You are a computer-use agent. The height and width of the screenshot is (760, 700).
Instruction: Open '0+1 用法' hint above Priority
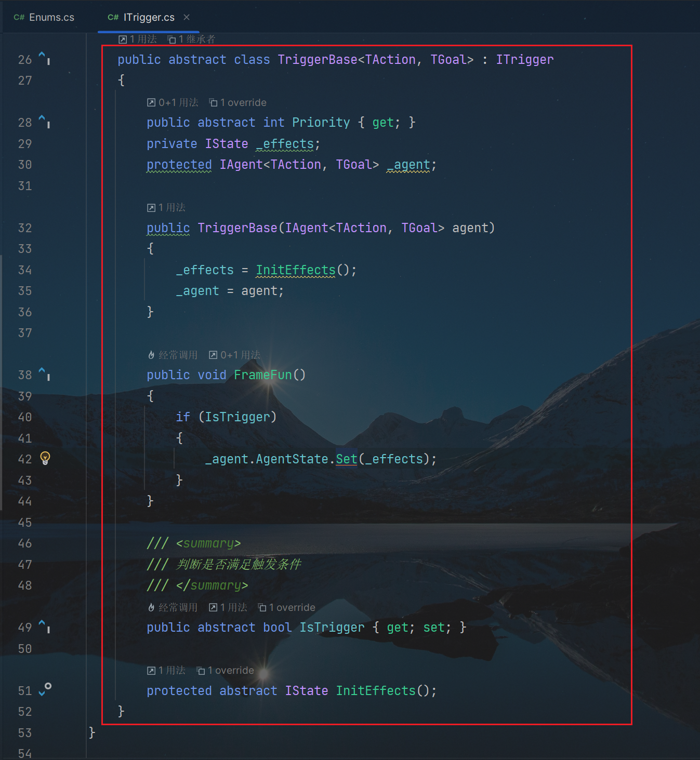click(173, 102)
